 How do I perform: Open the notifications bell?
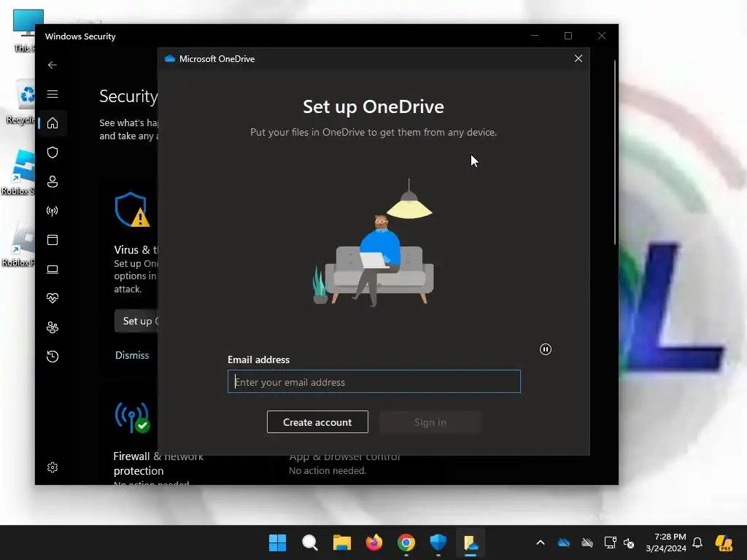[697, 542]
